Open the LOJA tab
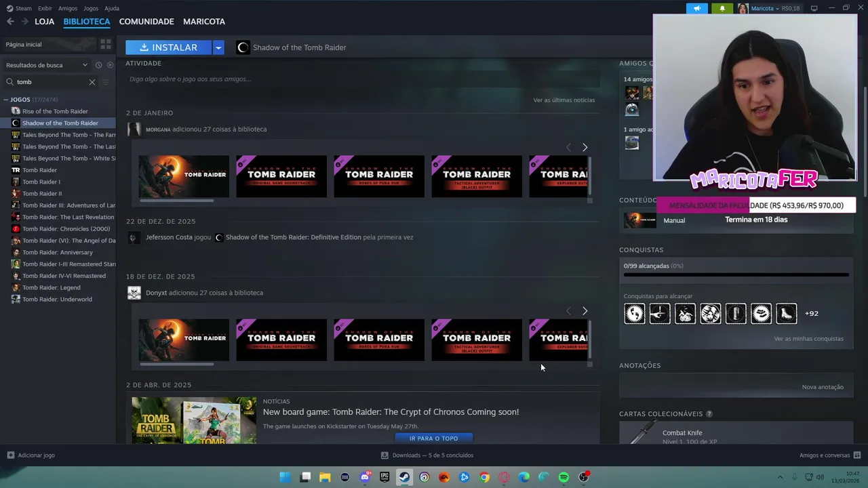 point(44,22)
